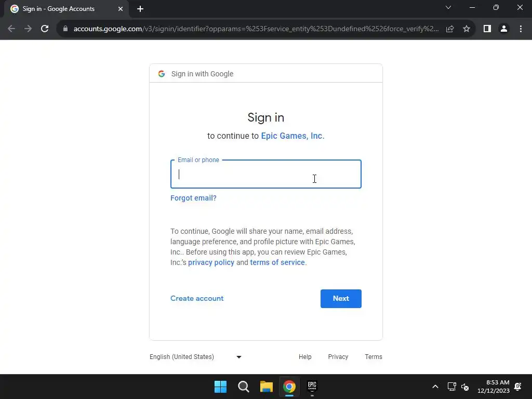Viewport: 532px width, 399px height.
Task: Open a new tab with the plus button
Action: click(140, 9)
